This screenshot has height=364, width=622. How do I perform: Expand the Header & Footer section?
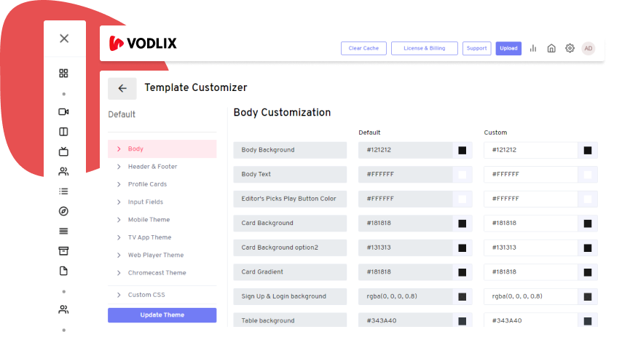point(152,167)
